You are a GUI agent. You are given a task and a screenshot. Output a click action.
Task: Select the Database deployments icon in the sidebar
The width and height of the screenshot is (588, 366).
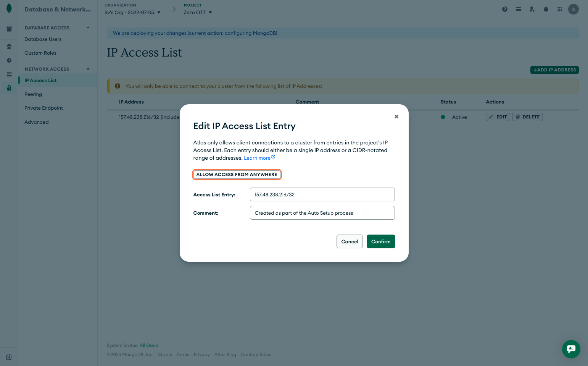(9, 47)
